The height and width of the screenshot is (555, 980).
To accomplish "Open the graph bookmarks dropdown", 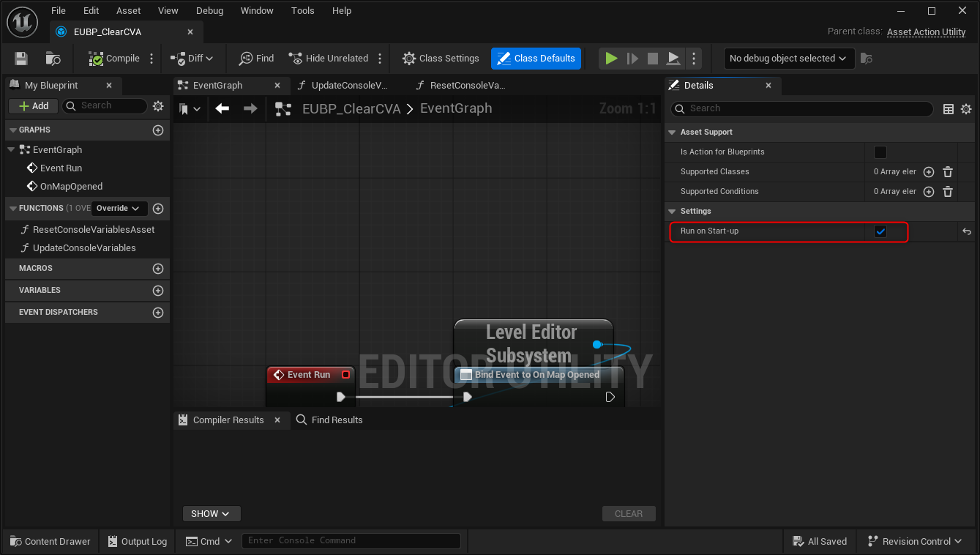I will tap(190, 109).
